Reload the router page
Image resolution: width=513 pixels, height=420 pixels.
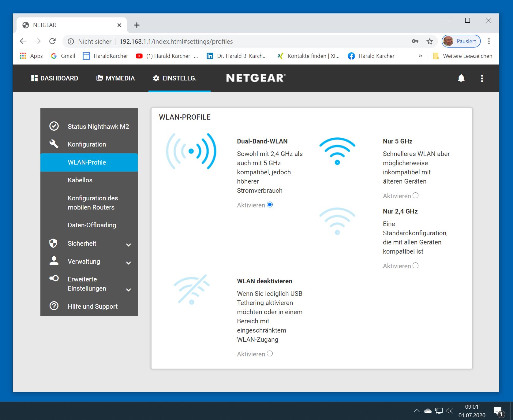point(53,41)
